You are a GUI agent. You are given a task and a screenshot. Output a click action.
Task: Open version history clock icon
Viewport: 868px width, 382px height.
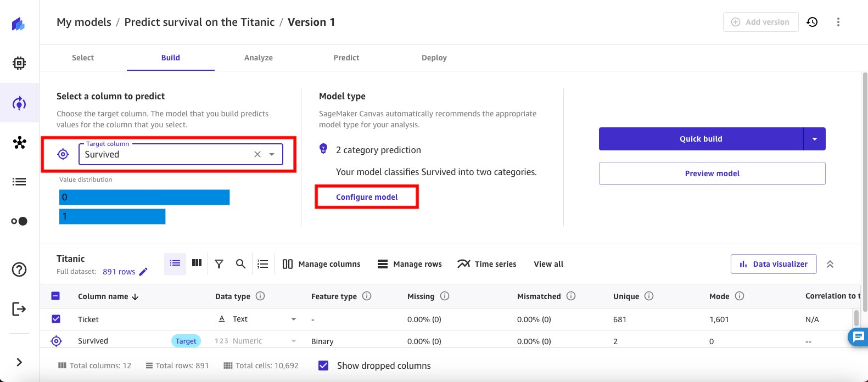point(812,22)
